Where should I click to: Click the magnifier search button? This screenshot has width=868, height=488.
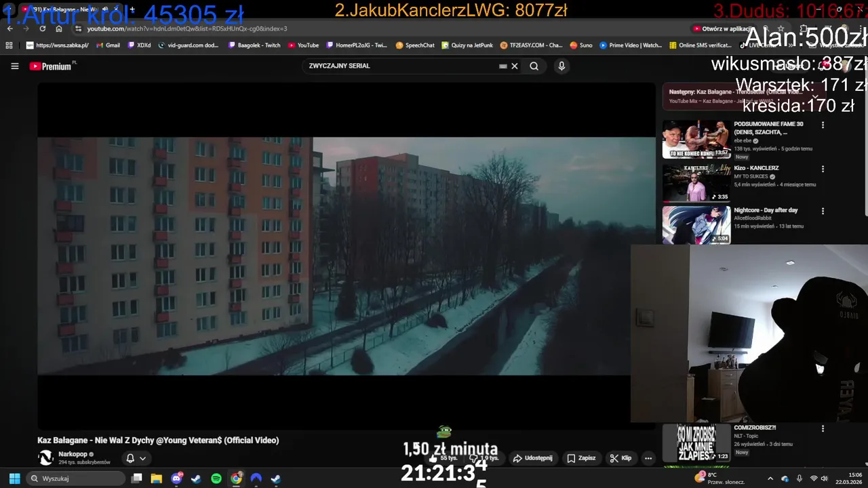[534, 66]
